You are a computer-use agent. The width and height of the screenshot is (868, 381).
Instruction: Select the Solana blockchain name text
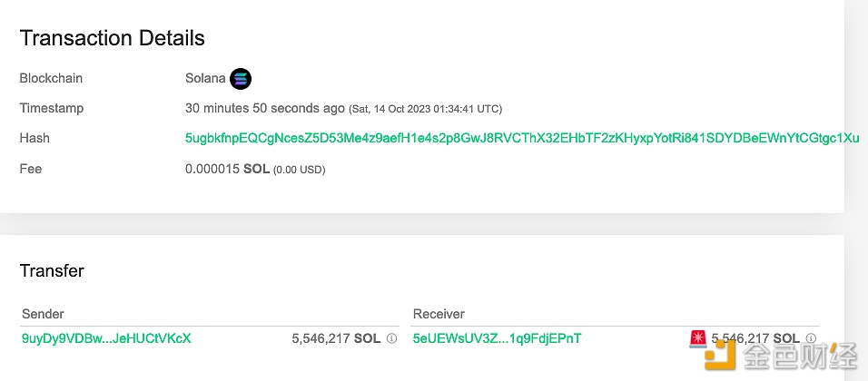click(205, 79)
